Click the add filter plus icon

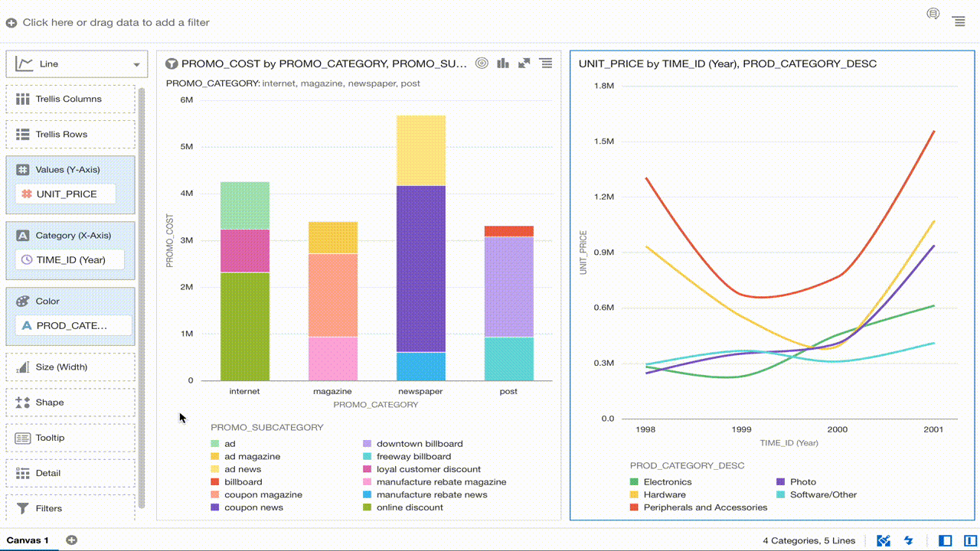tap(11, 23)
